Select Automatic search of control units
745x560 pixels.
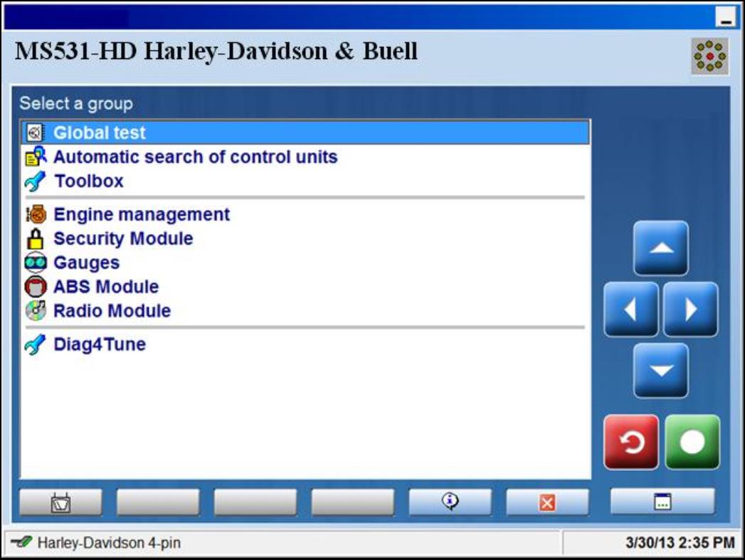[x=195, y=157]
